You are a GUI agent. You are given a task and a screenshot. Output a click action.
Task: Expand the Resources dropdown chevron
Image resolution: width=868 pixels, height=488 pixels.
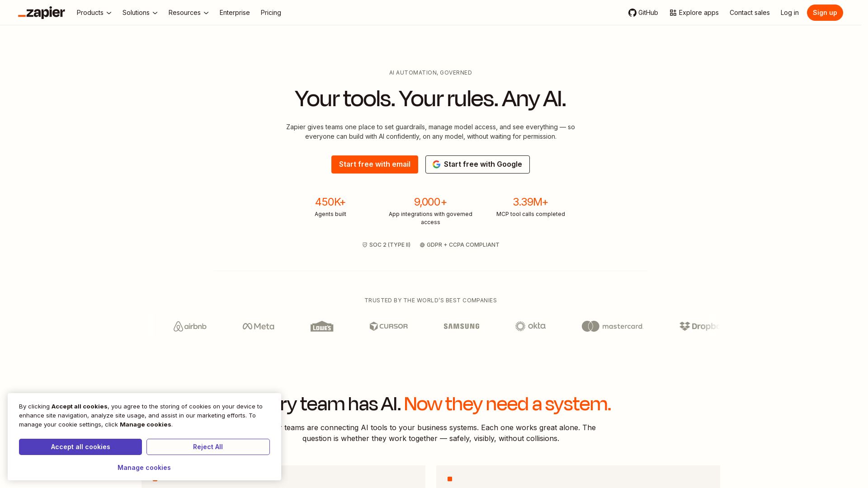[206, 13]
